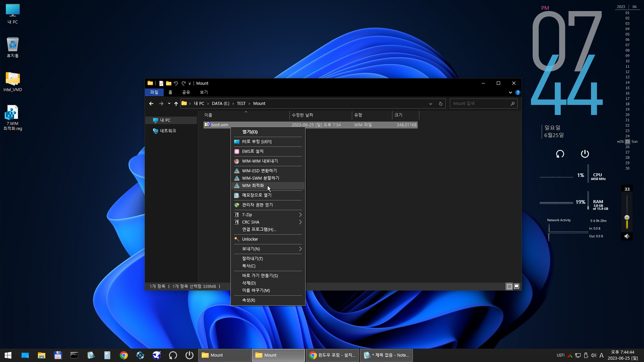Click 내 PC in the address path

coord(199,104)
